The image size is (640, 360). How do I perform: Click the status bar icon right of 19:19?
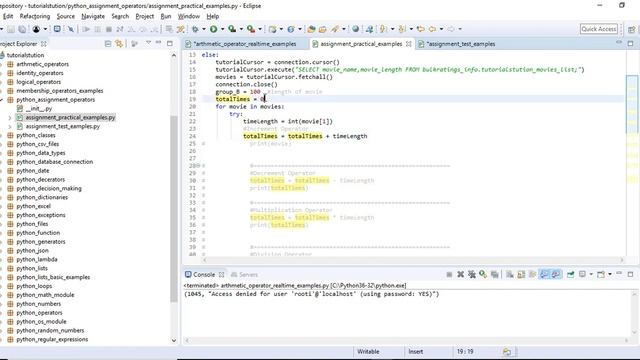click(507, 352)
